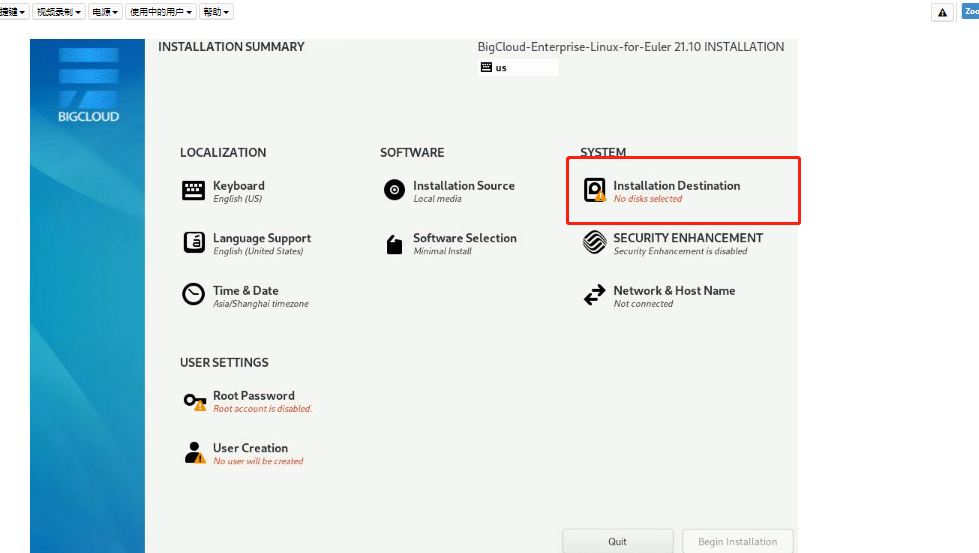Click the blue Zoom button at top right
The width and height of the screenshot is (979, 553).
970,12
